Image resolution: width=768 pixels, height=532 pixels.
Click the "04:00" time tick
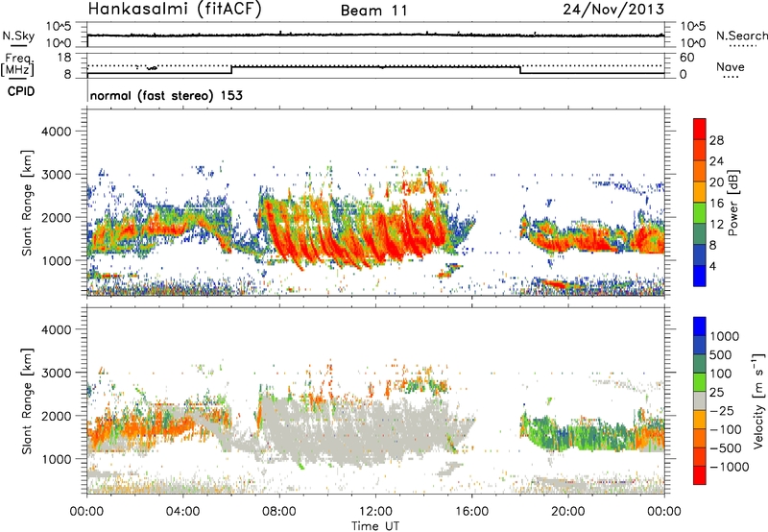pos(182,512)
